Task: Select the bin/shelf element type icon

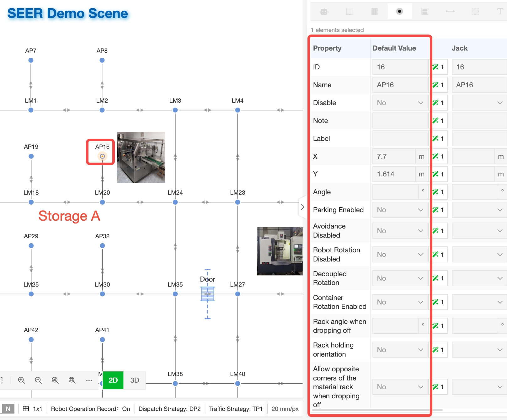Action: pos(425,12)
